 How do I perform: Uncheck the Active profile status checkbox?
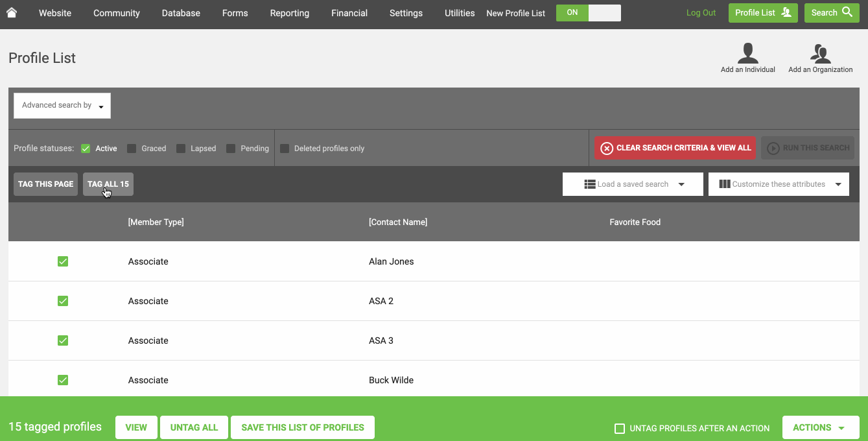85,148
